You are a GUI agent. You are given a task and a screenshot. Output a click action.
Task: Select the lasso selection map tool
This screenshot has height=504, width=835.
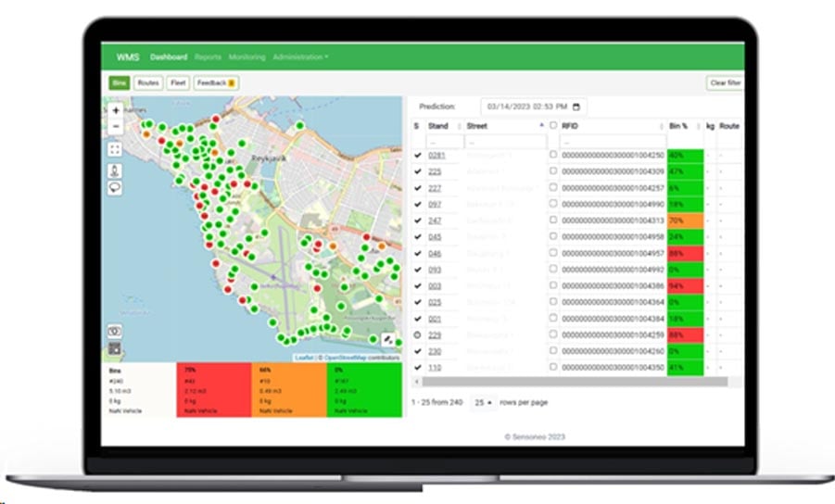click(115, 187)
